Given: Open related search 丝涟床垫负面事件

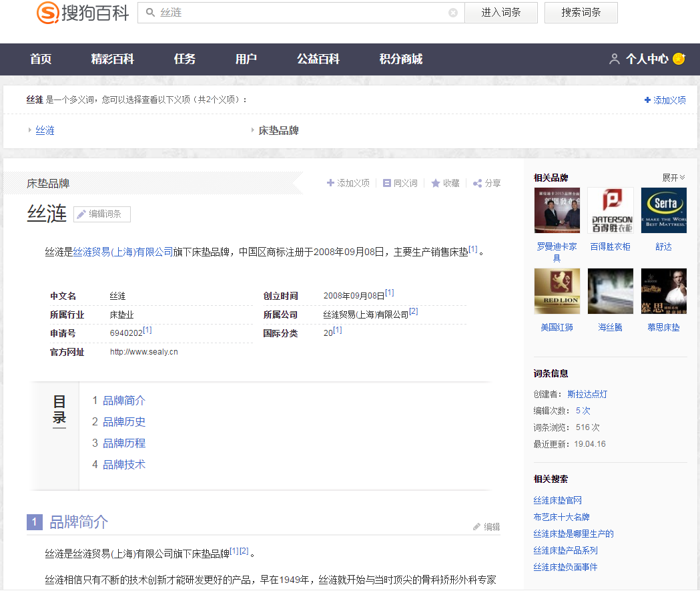Looking at the screenshot, I should (566, 567).
